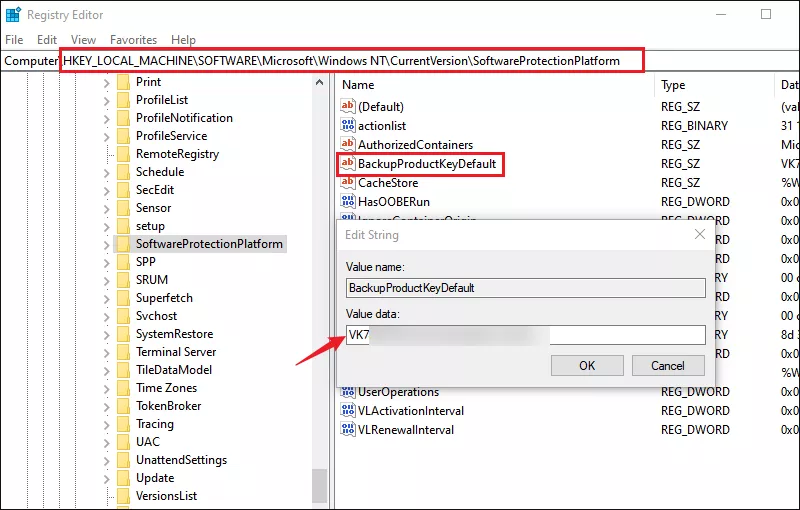This screenshot has height=510, width=800.
Task: Open the Help menu
Action: [x=183, y=40]
